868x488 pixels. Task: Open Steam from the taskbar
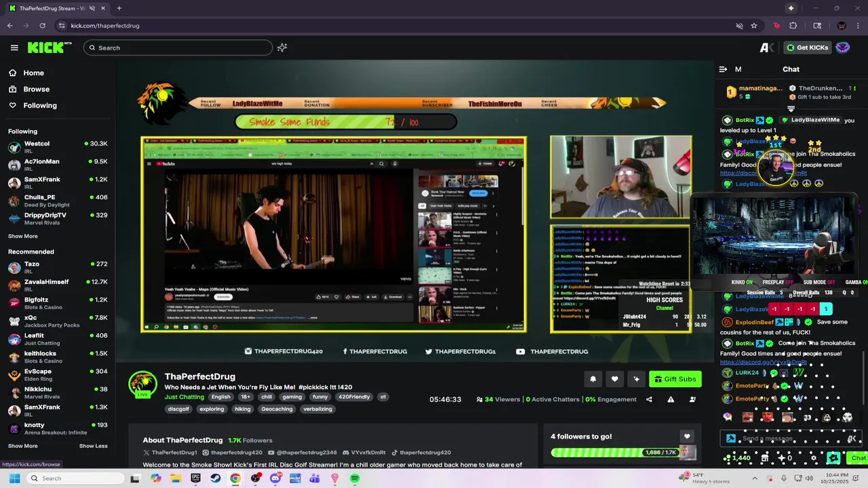click(x=216, y=479)
